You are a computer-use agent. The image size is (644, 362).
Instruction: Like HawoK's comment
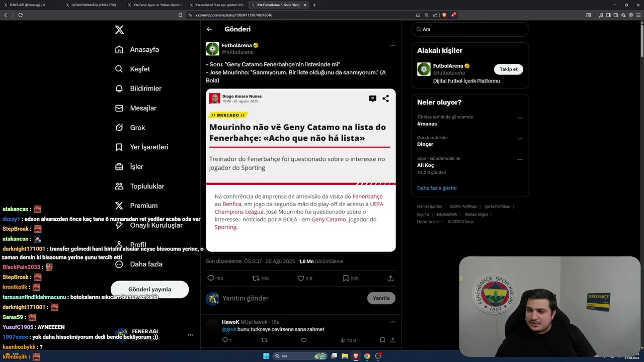(303, 340)
